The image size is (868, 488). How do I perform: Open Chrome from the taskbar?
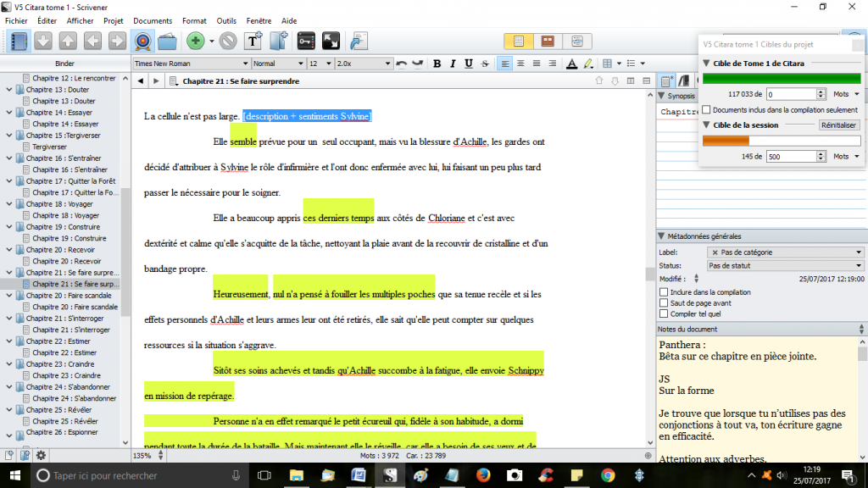[x=608, y=475]
